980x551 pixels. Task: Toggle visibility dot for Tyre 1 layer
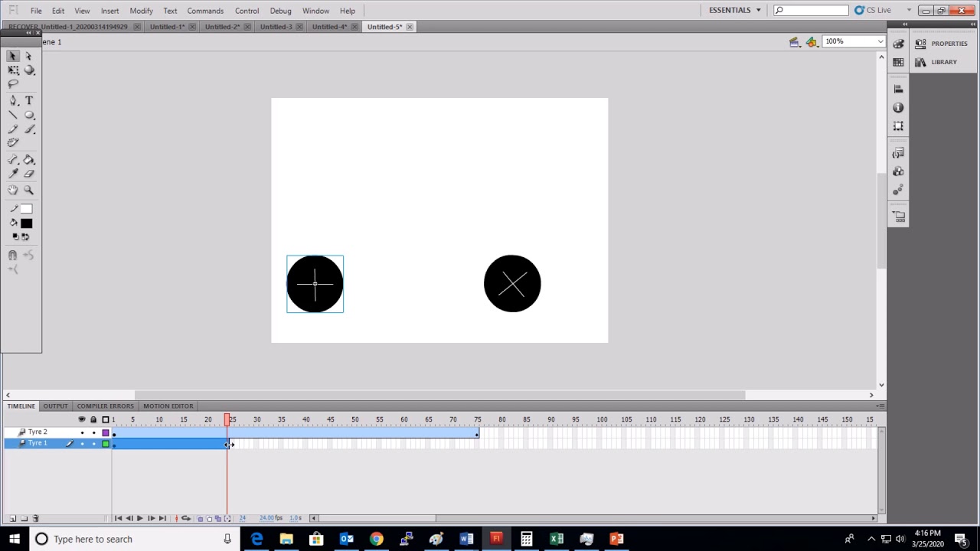point(82,444)
